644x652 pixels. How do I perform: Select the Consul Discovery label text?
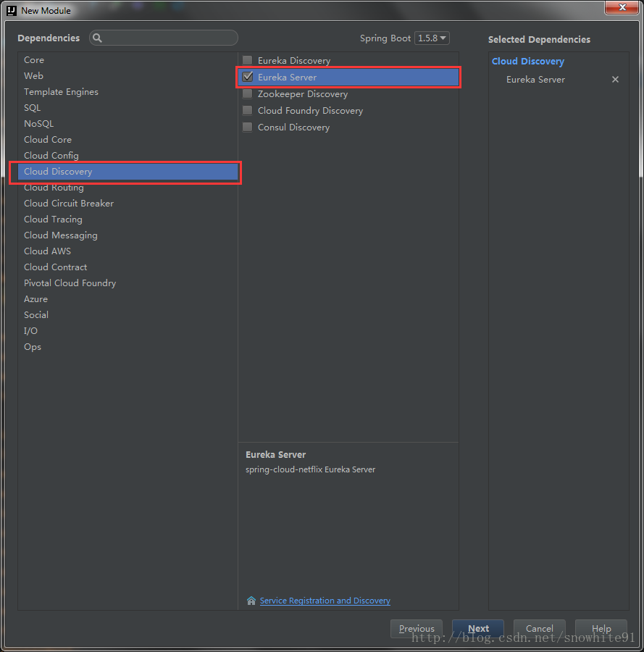point(293,128)
